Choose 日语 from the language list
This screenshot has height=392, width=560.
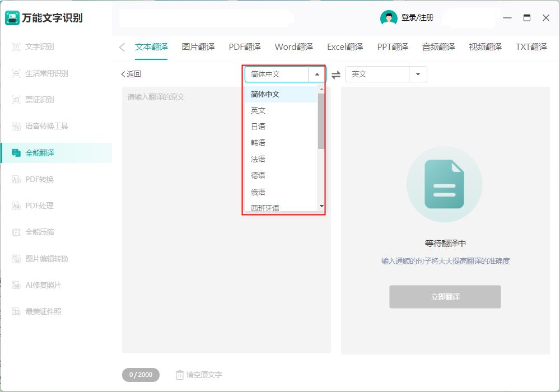281,127
